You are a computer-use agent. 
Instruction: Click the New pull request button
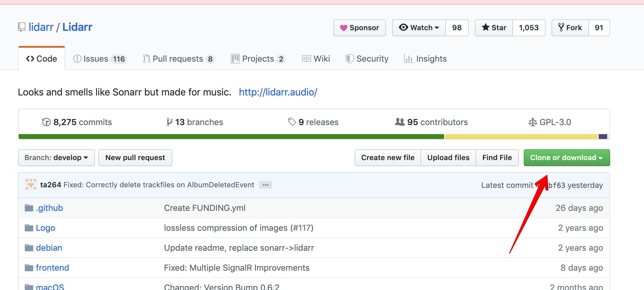click(x=135, y=157)
